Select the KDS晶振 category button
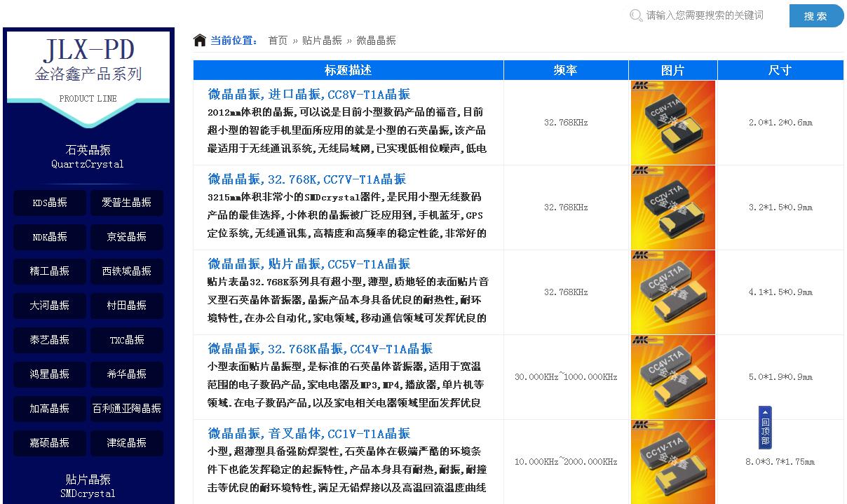847x504 pixels. coord(49,203)
